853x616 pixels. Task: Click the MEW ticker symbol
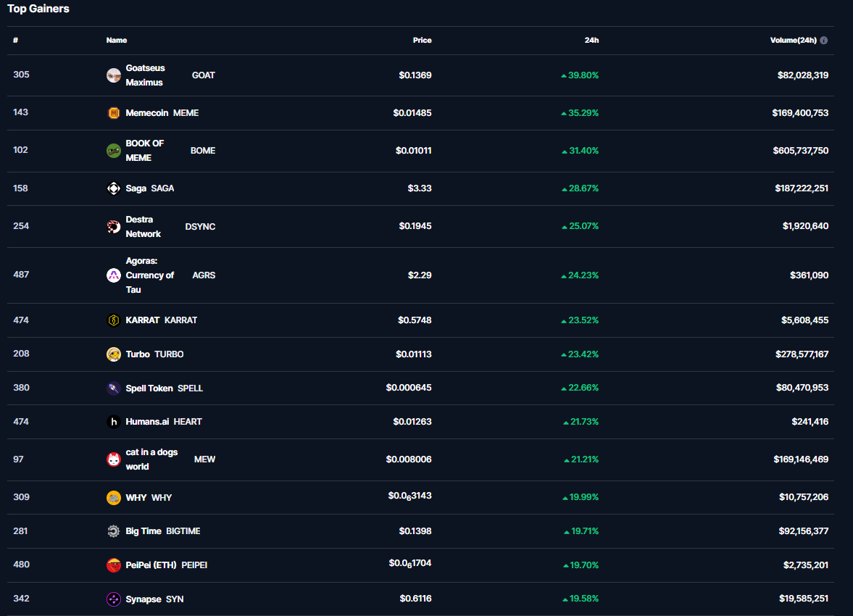(x=204, y=459)
